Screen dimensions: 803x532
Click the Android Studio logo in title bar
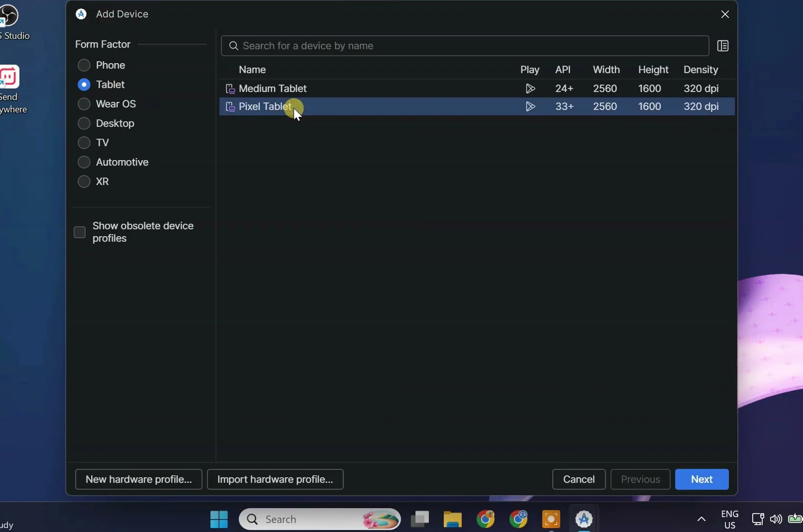pos(81,14)
